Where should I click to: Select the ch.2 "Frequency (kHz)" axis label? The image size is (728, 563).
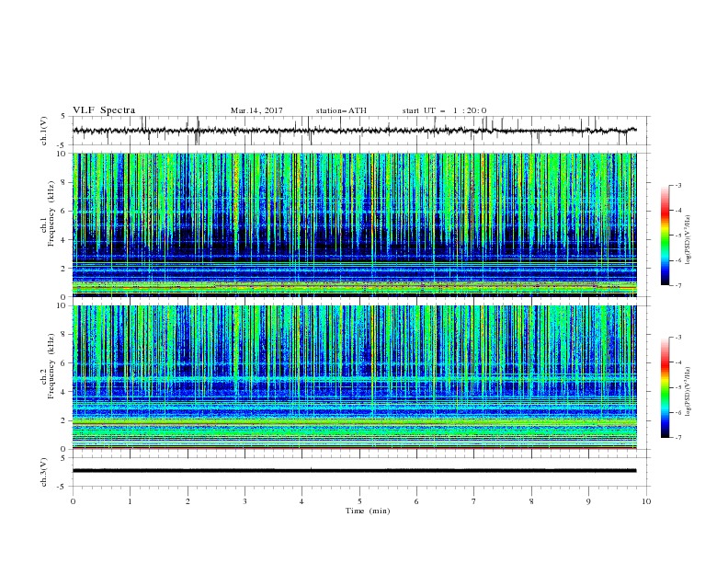click(x=51, y=366)
